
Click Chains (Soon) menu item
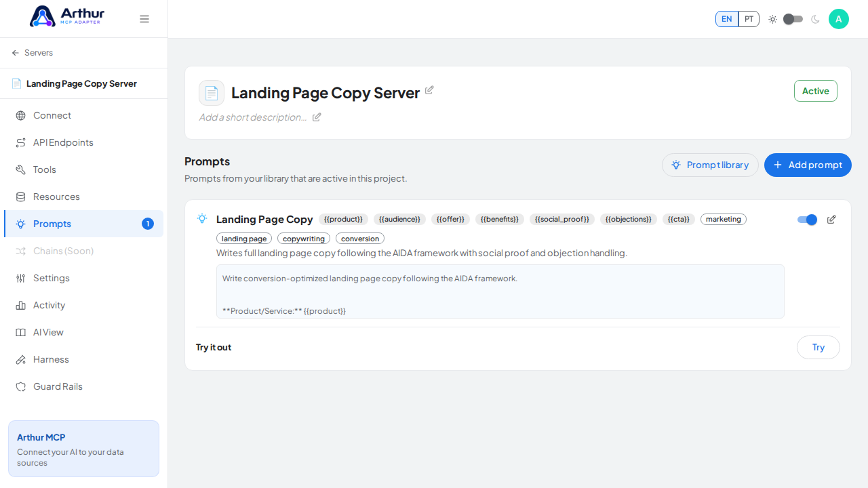coord(83,251)
